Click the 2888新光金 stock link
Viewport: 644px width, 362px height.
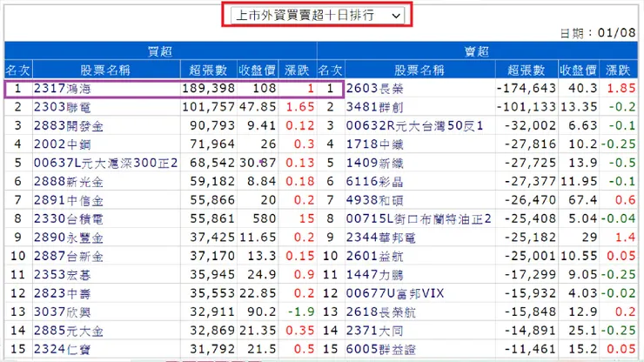click(x=69, y=182)
